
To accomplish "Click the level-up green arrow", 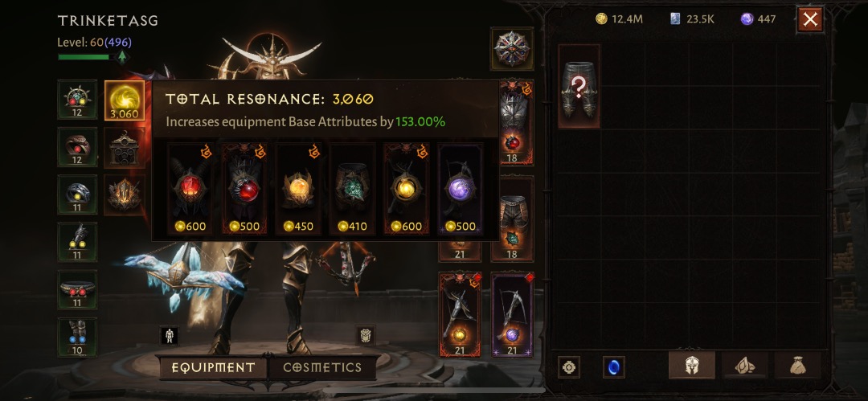I will 122,56.
